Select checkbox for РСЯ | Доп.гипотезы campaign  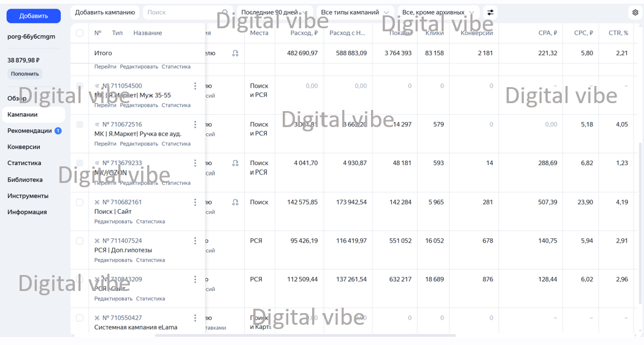point(80,241)
